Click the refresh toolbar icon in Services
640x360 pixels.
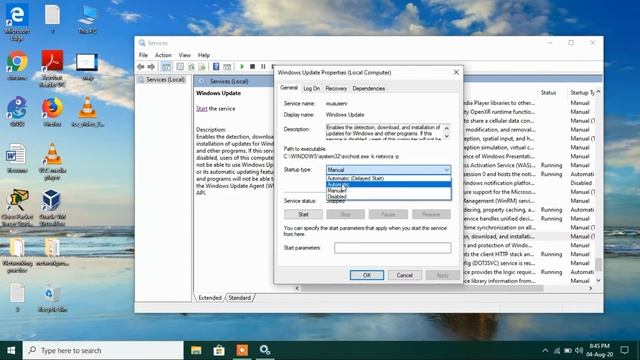point(191,67)
